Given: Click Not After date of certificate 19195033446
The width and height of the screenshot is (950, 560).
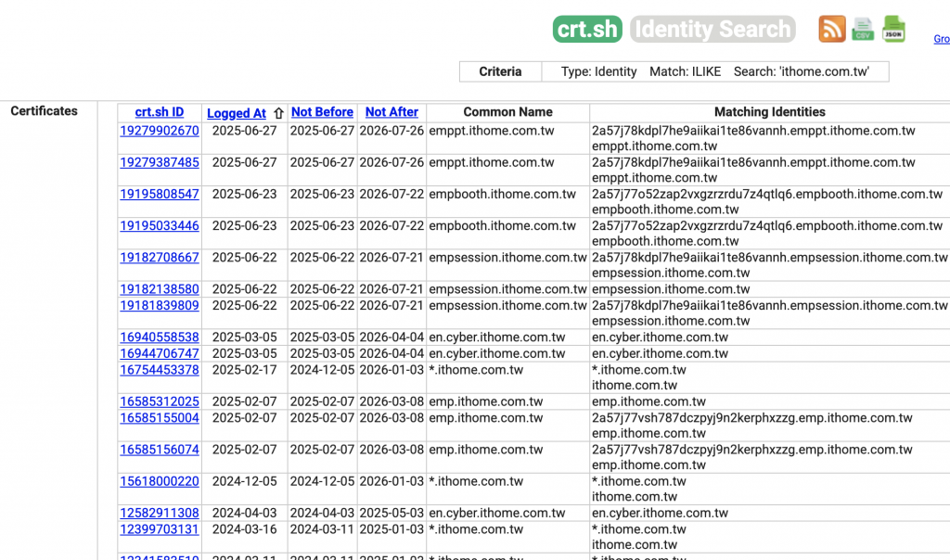Looking at the screenshot, I should coord(392,226).
